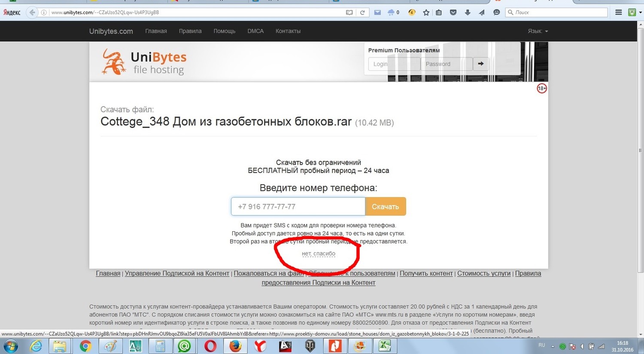Open the Windows Start button
Viewport: 644px width, 354px height.
[x=10, y=346]
